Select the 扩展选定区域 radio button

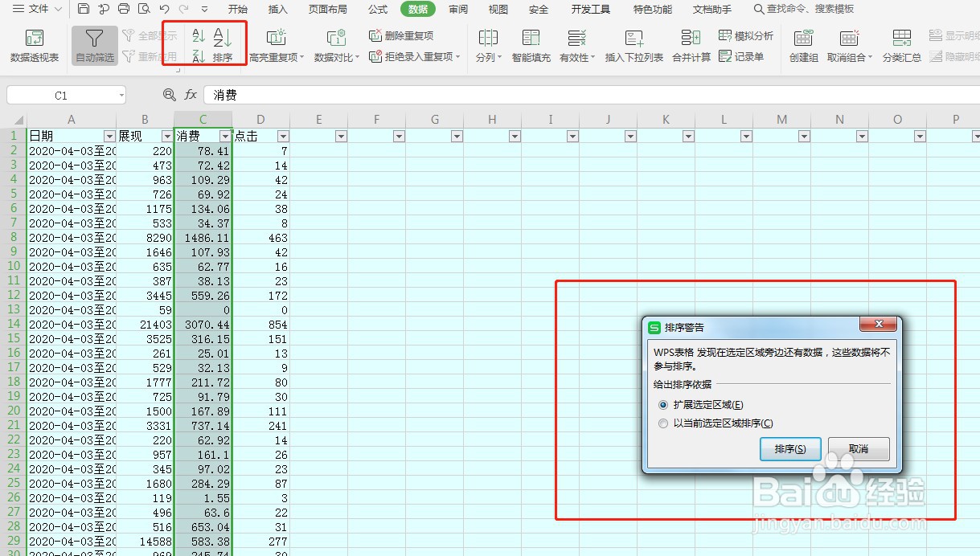[663, 404]
